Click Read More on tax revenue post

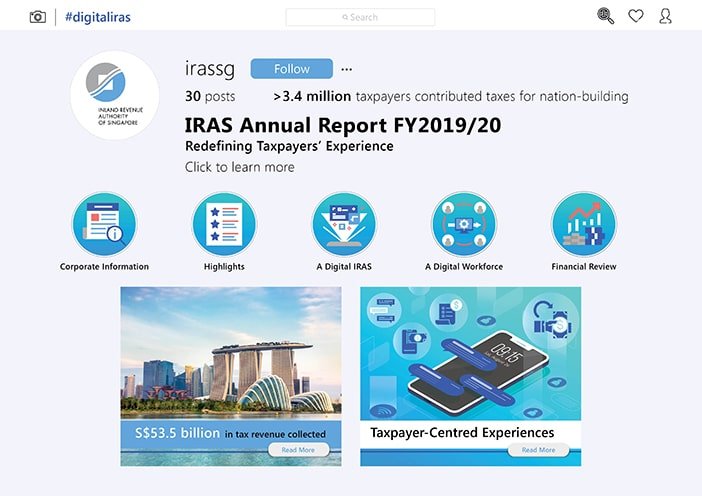(298, 450)
